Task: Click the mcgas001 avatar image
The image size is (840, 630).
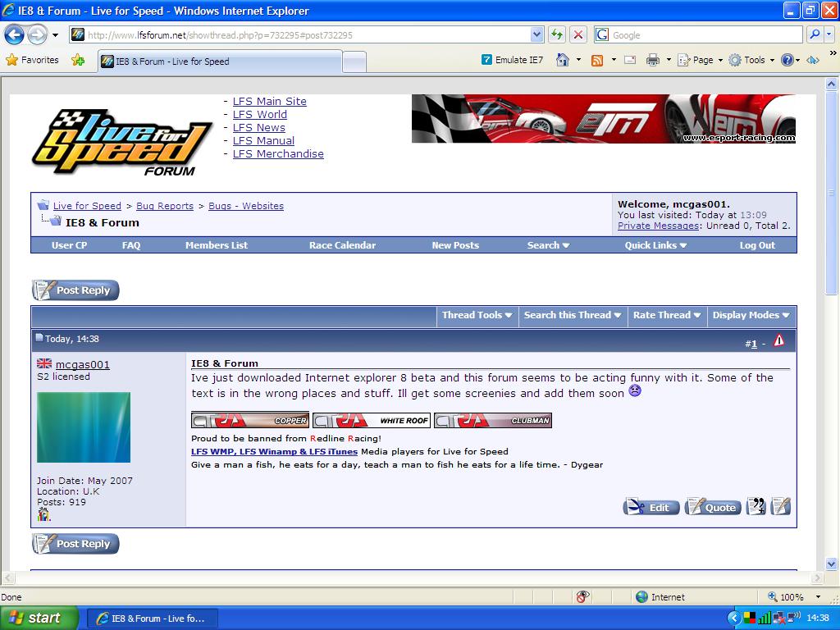Action: click(84, 427)
